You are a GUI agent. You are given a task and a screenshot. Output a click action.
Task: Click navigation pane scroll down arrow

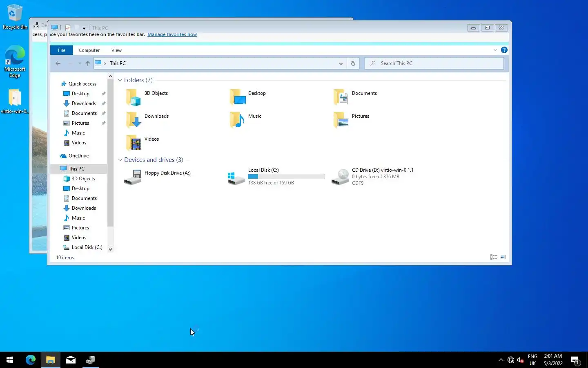pos(110,249)
